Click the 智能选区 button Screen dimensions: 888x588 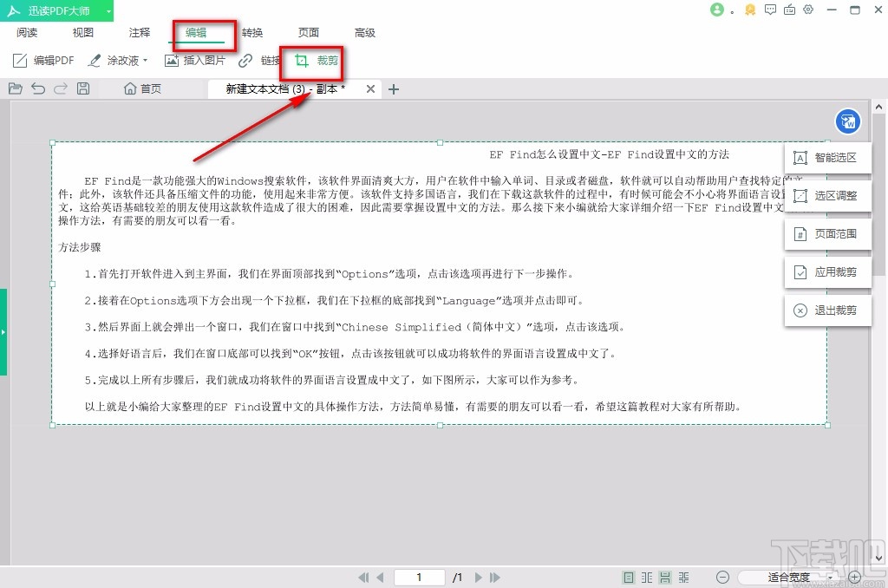click(x=827, y=158)
